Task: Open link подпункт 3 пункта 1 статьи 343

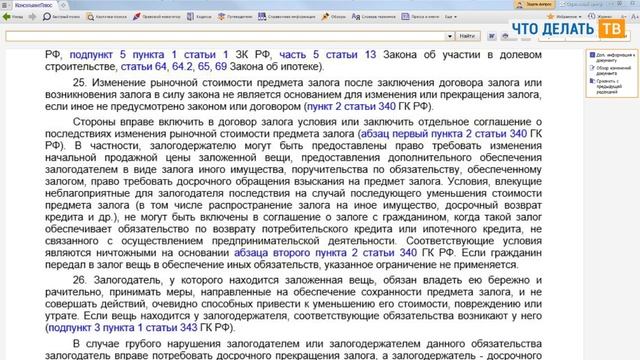Action: pyautogui.click(x=123, y=328)
